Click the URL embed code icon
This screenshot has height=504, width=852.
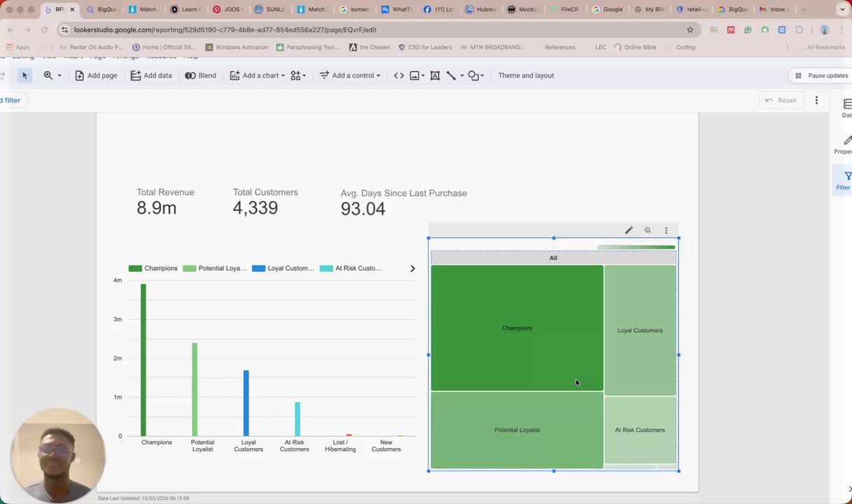(399, 76)
